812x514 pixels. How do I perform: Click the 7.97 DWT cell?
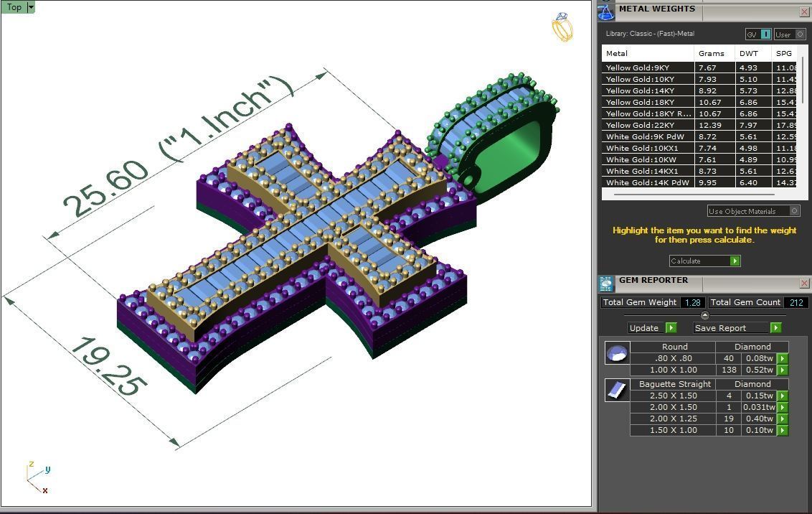pos(753,125)
